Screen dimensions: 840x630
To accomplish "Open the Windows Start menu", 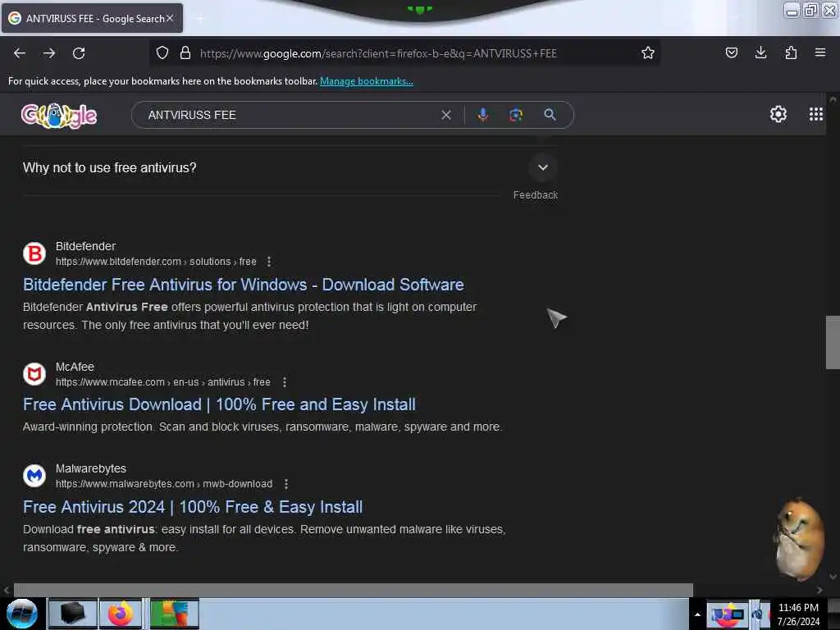I will pyautogui.click(x=22, y=614).
